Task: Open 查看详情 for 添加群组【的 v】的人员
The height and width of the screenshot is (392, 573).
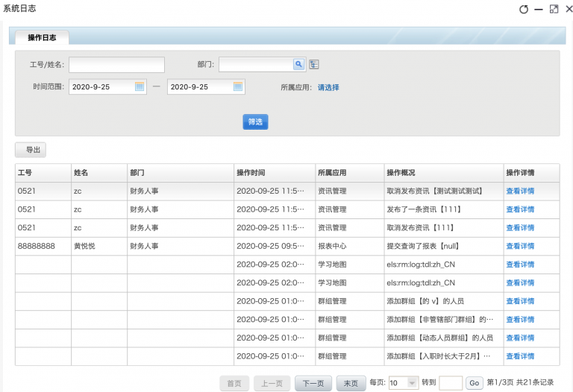Action: point(520,301)
